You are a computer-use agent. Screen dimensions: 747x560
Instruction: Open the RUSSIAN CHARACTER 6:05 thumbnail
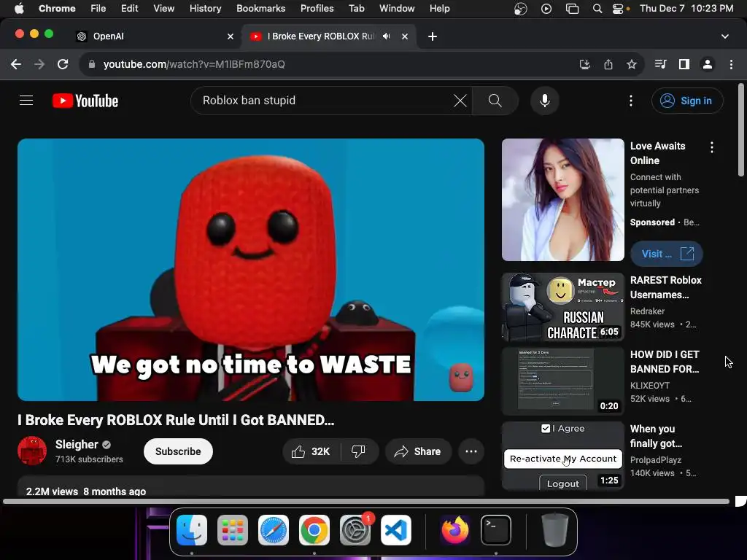pyautogui.click(x=562, y=307)
